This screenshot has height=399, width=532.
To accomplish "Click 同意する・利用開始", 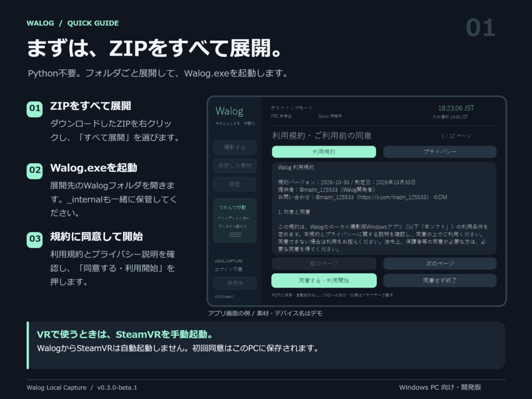I will (324, 281).
